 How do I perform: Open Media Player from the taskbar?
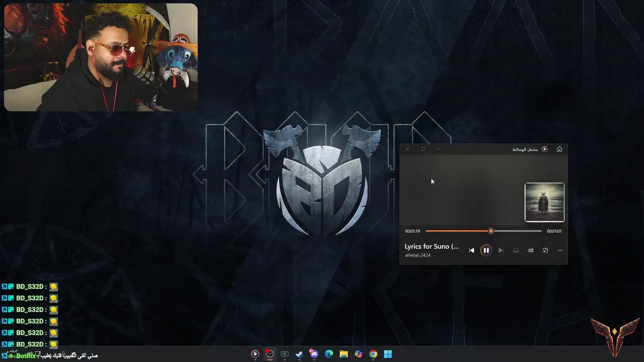(x=255, y=354)
